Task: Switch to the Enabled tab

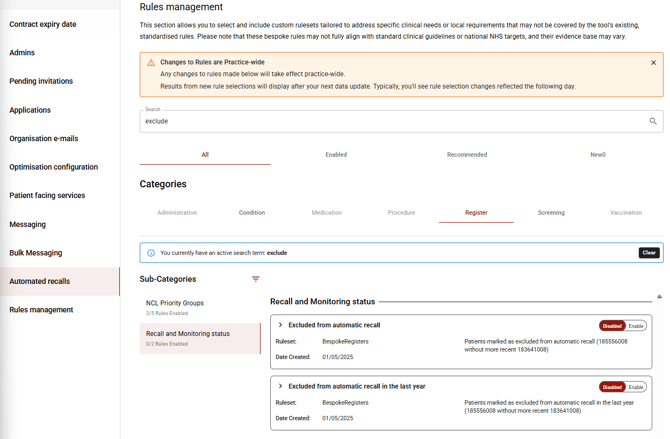Action: coord(336,155)
